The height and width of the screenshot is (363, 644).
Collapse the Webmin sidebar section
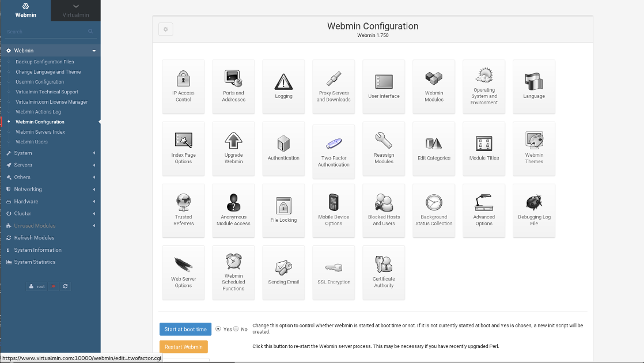click(50, 51)
